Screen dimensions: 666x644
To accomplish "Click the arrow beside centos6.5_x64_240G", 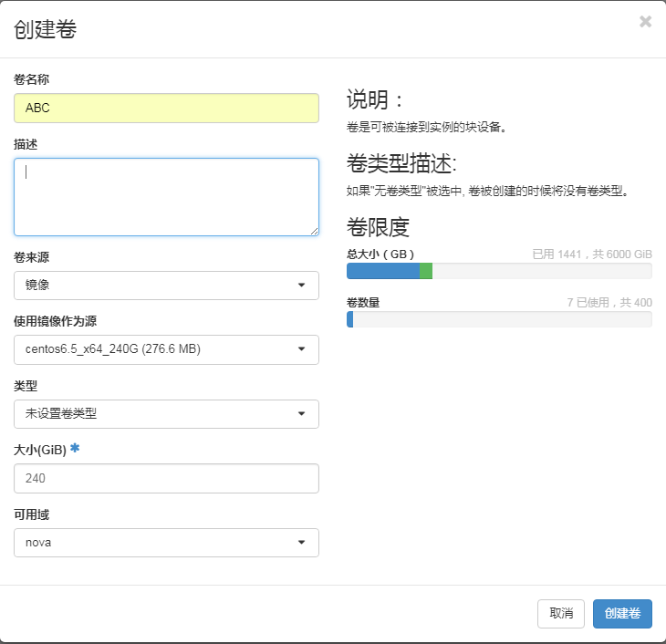I will [301, 349].
